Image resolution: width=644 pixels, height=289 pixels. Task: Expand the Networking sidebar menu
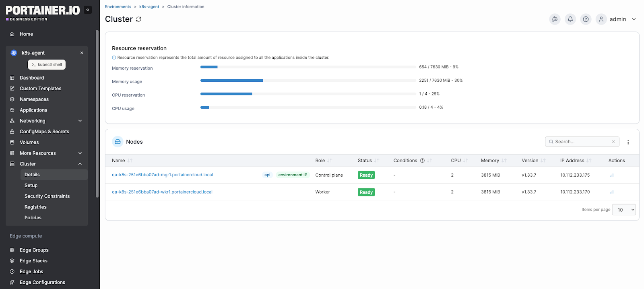(x=46, y=121)
